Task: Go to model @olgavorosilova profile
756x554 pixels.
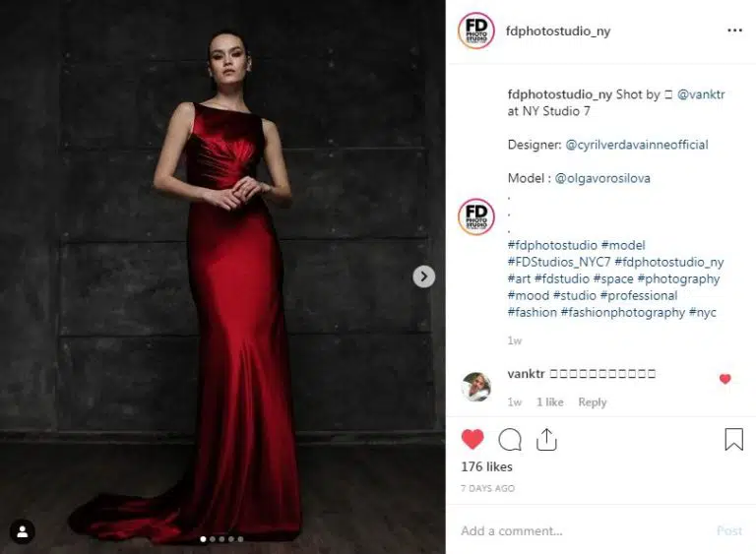Action: click(x=602, y=178)
